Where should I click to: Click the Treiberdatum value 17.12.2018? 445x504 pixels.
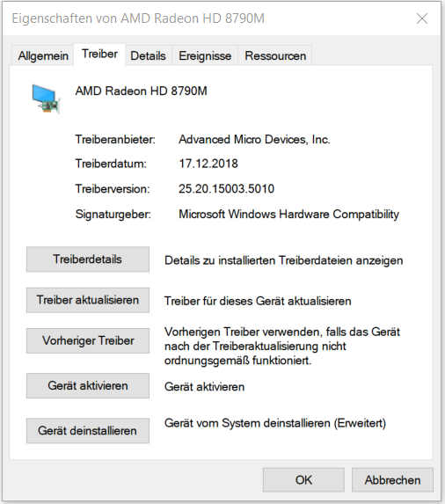[208, 164]
